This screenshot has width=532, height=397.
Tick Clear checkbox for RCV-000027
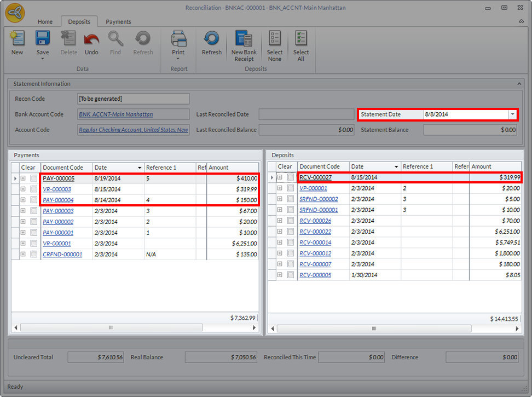coord(291,177)
